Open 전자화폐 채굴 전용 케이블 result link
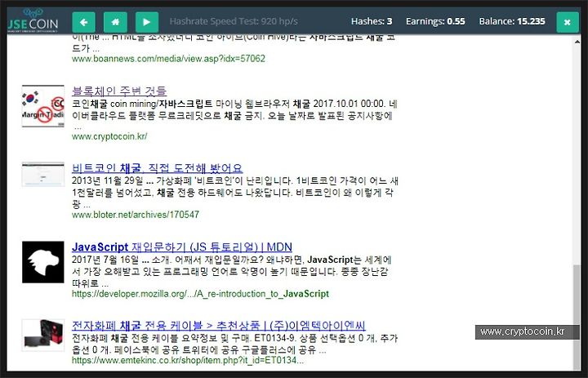Screen dimensions: 588x378 point(219,325)
